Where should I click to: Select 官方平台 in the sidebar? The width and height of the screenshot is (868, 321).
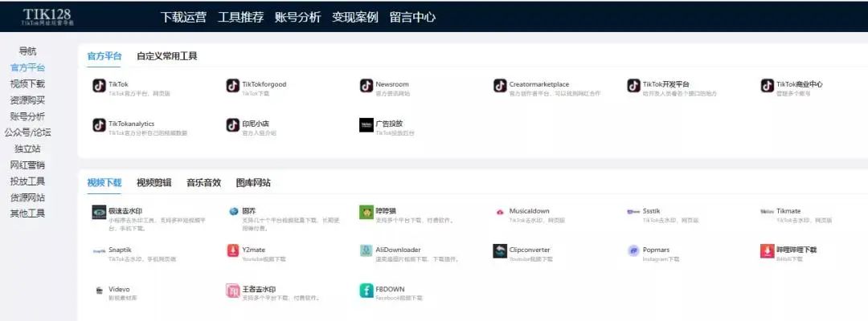pyautogui.click(x=27, y=68)
